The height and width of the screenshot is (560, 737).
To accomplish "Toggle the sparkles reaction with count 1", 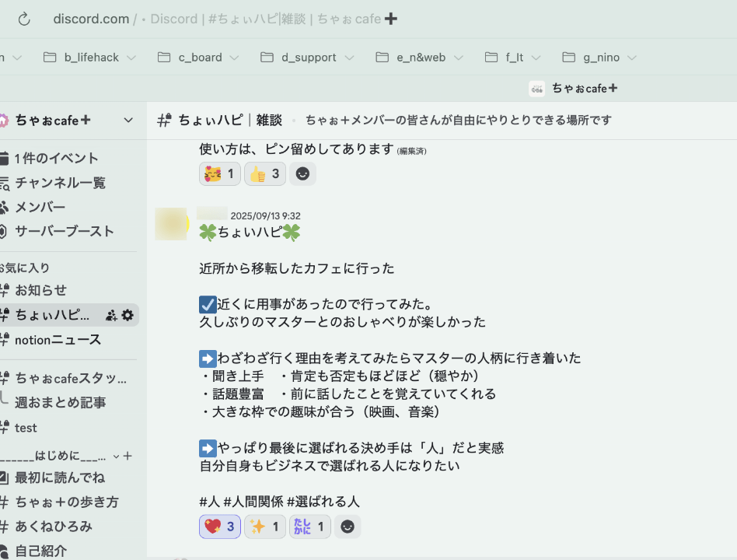I will point(265,527).
